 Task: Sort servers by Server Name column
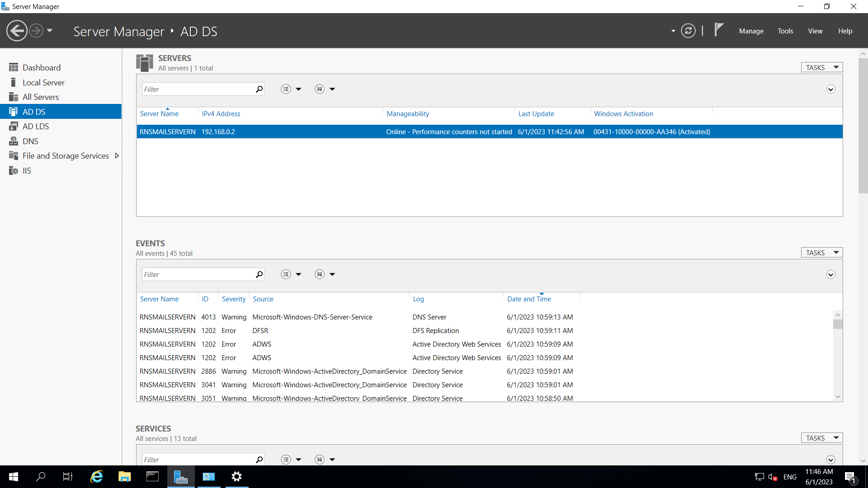tap(159, 114)
